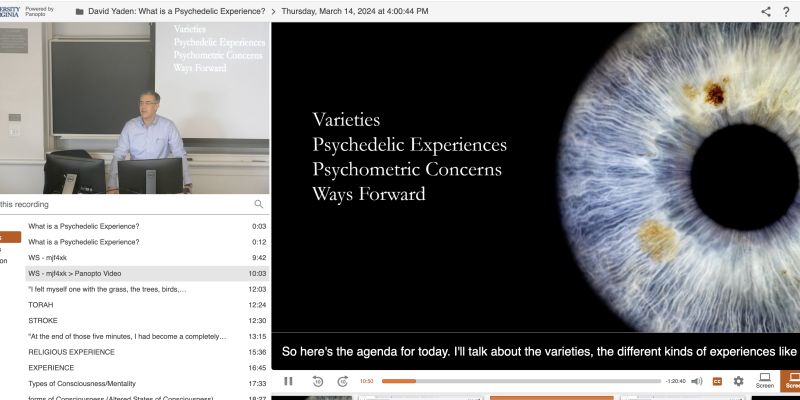
Task: Jump to What is a Psychedelic Experience? 0:12
Action: [x=147, y=242]
